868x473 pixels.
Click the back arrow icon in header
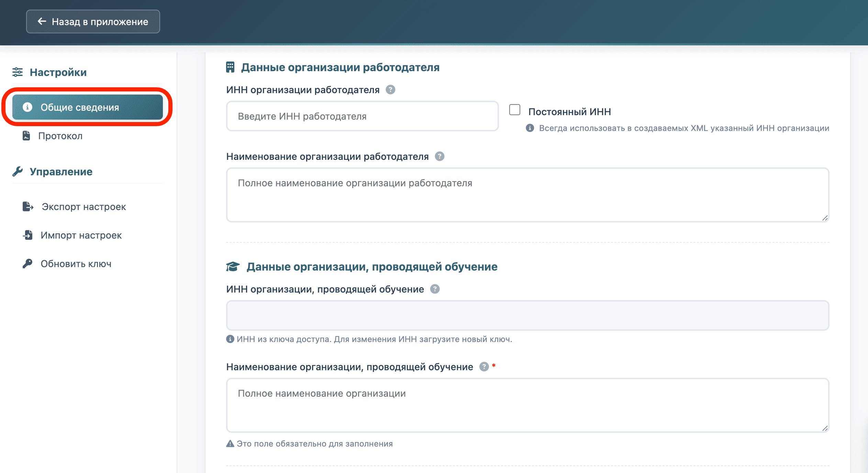coord(42,21)
